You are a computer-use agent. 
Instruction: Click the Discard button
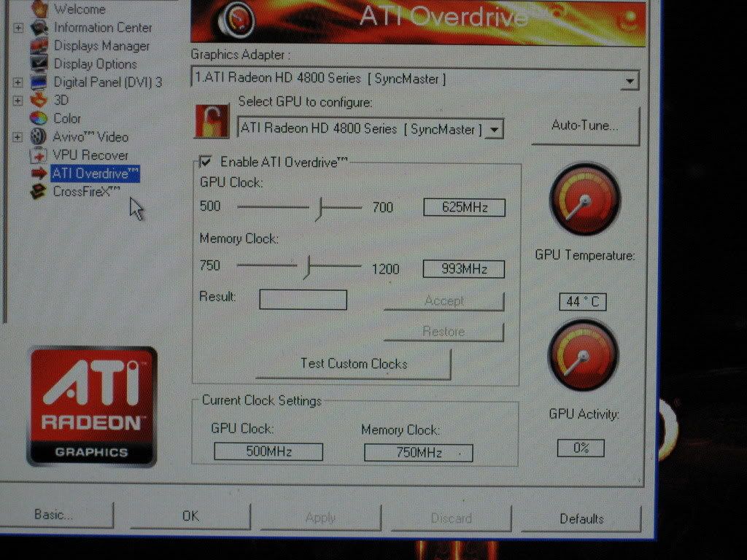click(451, 518)
